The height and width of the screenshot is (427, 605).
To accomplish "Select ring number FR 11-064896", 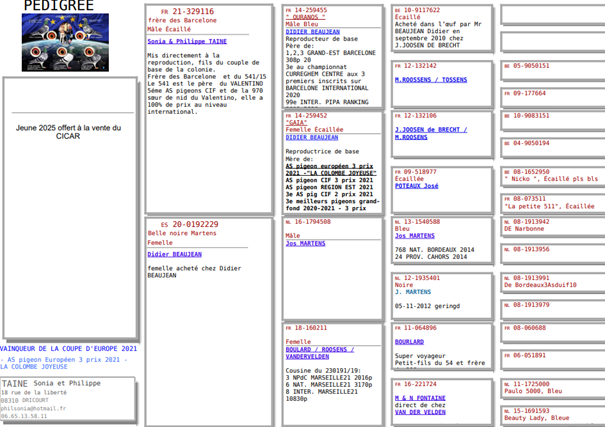I will pyautogui.click(x=416, y=328).
